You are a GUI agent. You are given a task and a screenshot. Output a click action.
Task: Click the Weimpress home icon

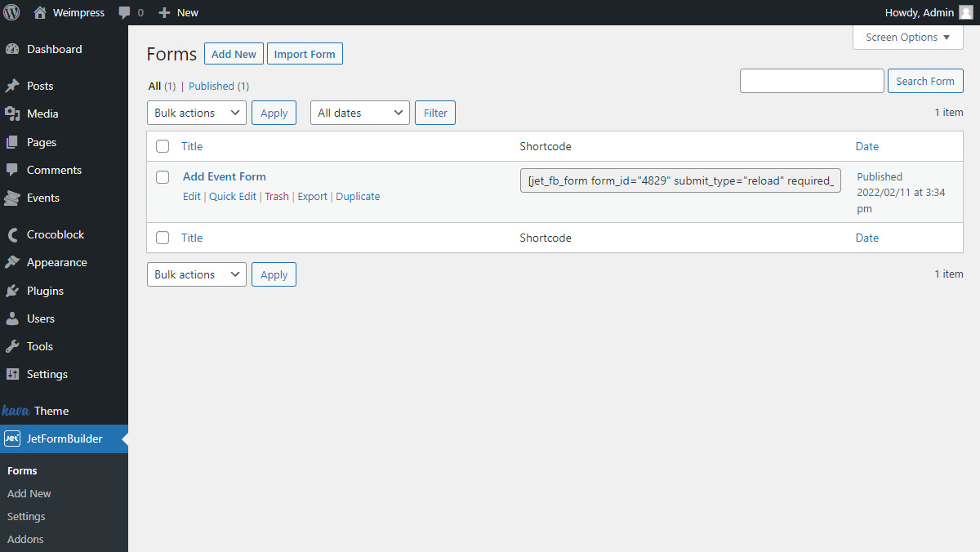tap(40, 12)
